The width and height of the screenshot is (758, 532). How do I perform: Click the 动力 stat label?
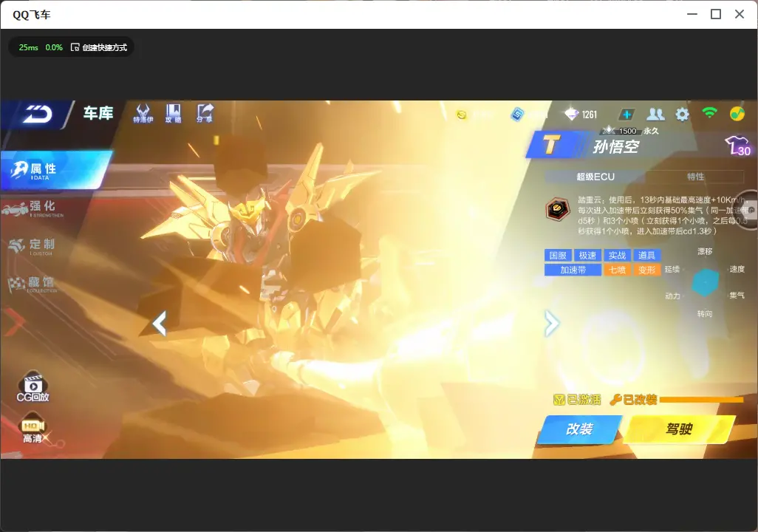672,296
